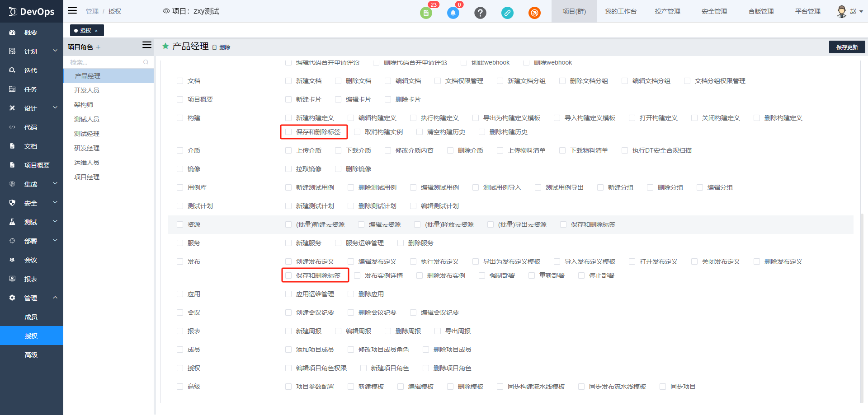The width and height of the screenshot is (868, 415).
Task: Open the blue notification bell
Action: tap(453, 13)
